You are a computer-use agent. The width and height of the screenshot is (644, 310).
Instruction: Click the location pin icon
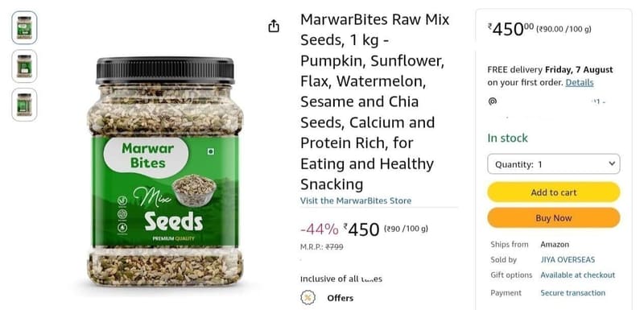pos(492,101)
